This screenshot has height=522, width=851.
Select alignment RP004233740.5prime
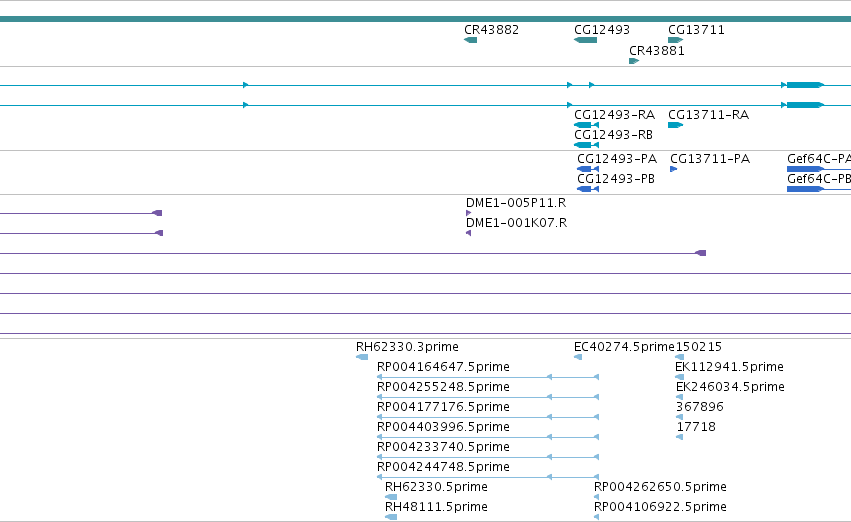[488, 457]
